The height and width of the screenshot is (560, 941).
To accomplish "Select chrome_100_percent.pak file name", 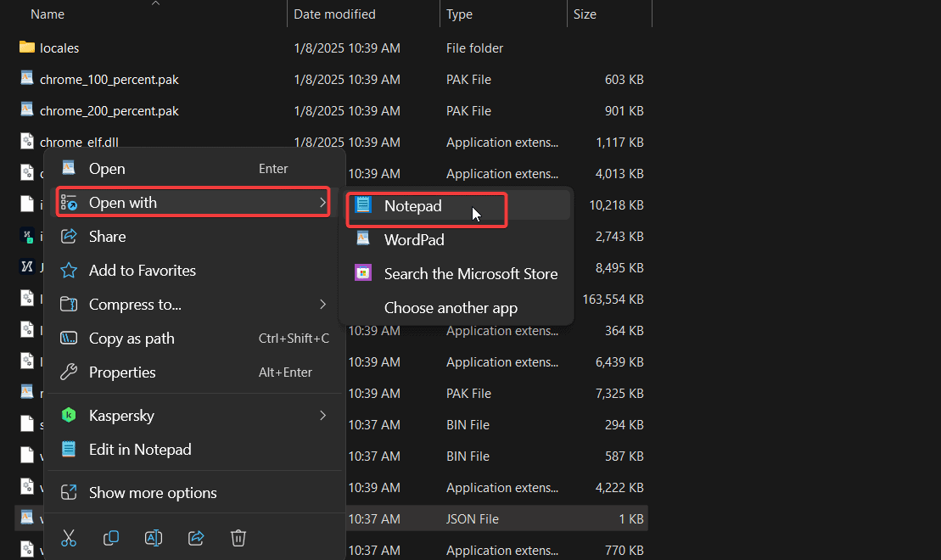I will [109, 79].
